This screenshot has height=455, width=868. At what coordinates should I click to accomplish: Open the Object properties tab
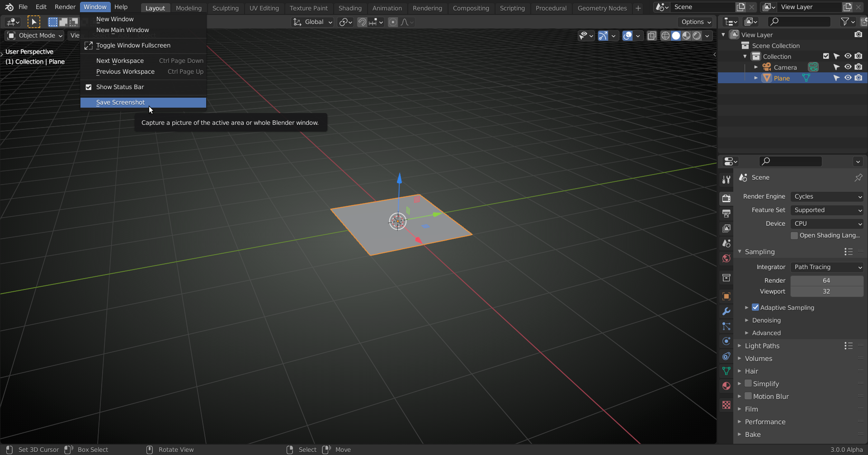[x=726, y=296]
